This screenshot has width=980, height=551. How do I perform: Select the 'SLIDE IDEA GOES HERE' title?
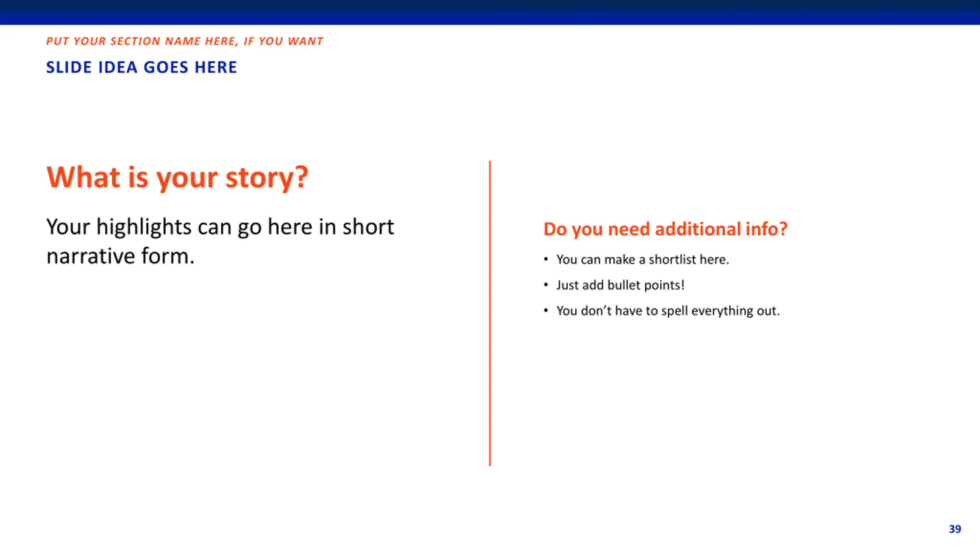click(142, 67)
